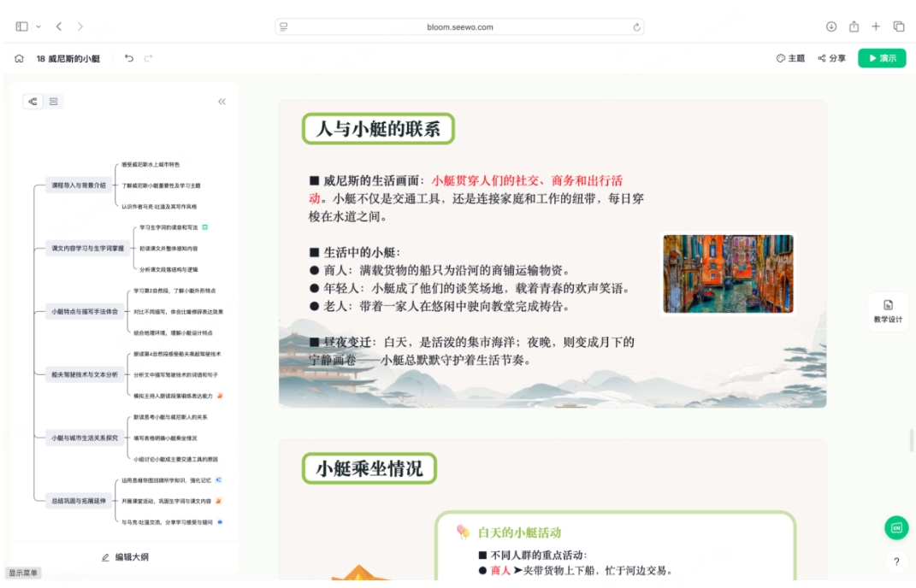Toggle the Safari sidebar
The width and height of the screenshot is (916, 588).
[x=22, y=27]
